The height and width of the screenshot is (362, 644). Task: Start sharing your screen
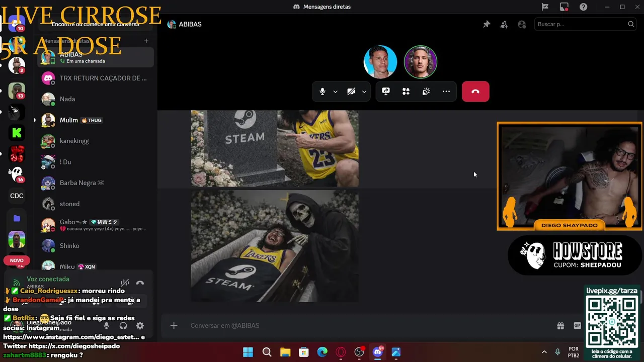[386, 92]
